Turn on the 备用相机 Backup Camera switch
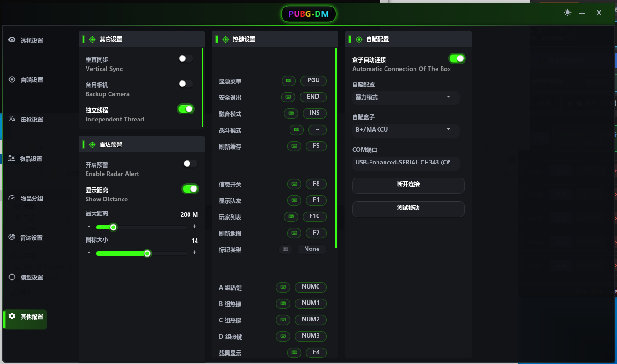 pyautogui.click(x=186, y=84)
